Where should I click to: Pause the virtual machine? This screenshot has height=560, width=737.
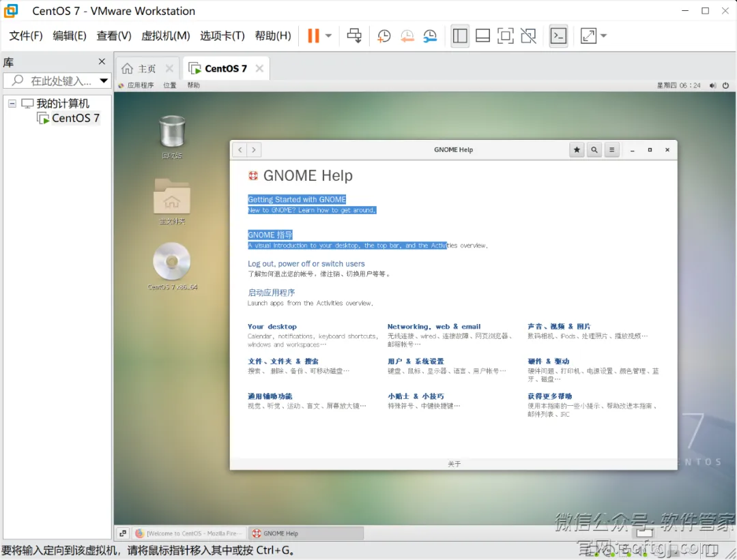(x=313, y=35)
